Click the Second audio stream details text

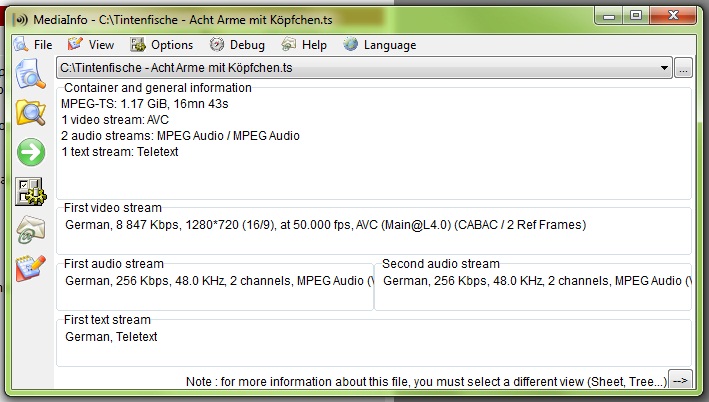point(537,281)
